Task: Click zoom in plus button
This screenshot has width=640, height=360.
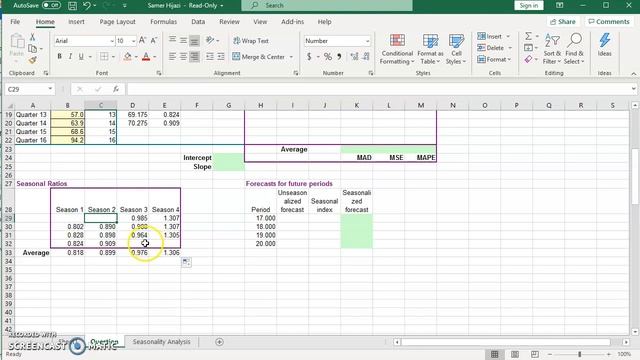Action: tap(609, 354)
